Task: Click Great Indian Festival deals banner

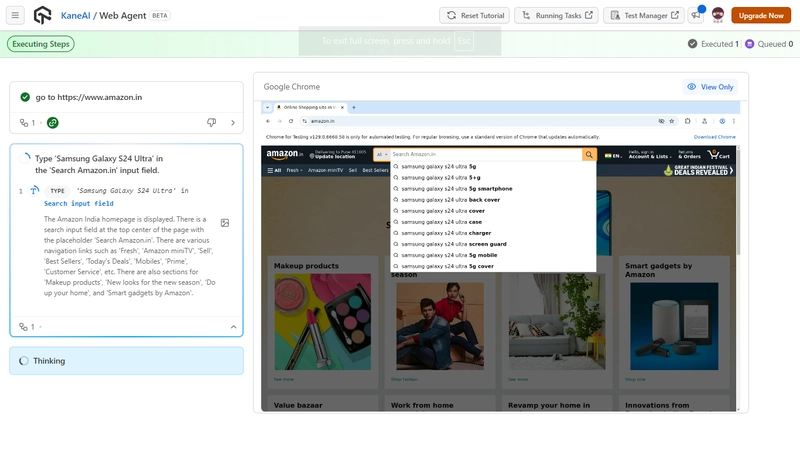Action: click(698, 170)
